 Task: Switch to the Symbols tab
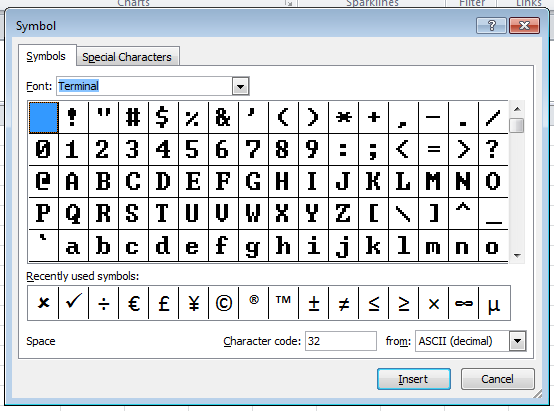pos(46,56)
